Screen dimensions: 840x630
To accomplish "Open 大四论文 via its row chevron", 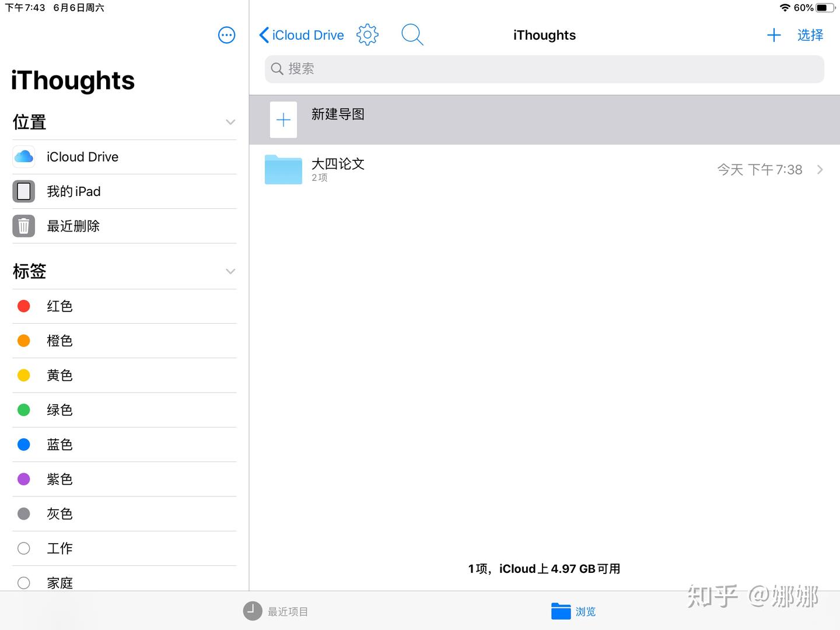I will coord(820,169).
